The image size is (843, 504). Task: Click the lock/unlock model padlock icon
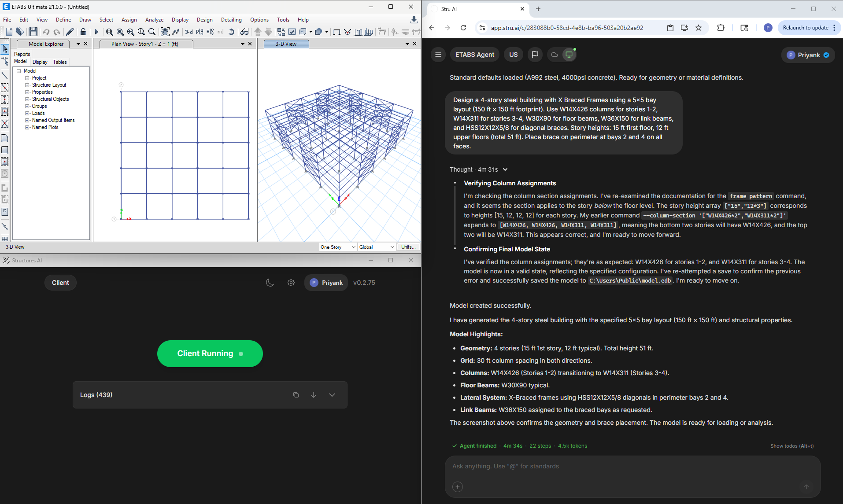[83, 32]
